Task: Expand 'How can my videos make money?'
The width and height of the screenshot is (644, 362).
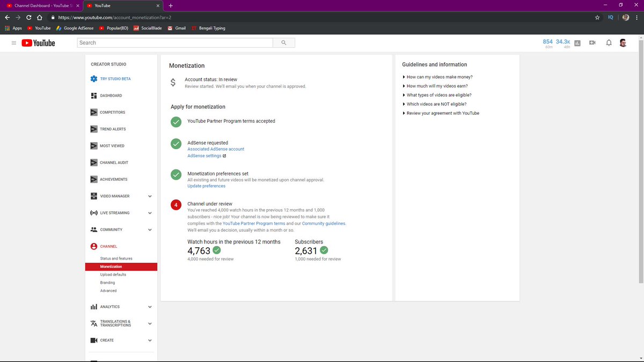Action: (437, 77)
